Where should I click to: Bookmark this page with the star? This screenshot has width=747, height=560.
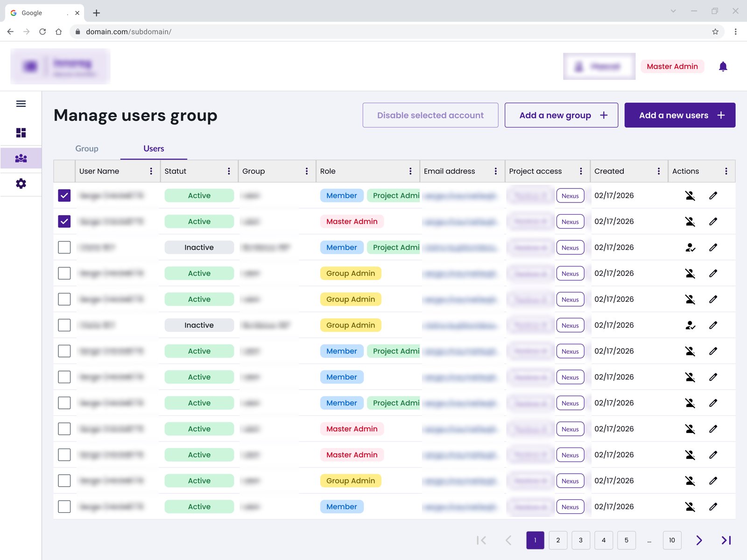coord(715,32)
